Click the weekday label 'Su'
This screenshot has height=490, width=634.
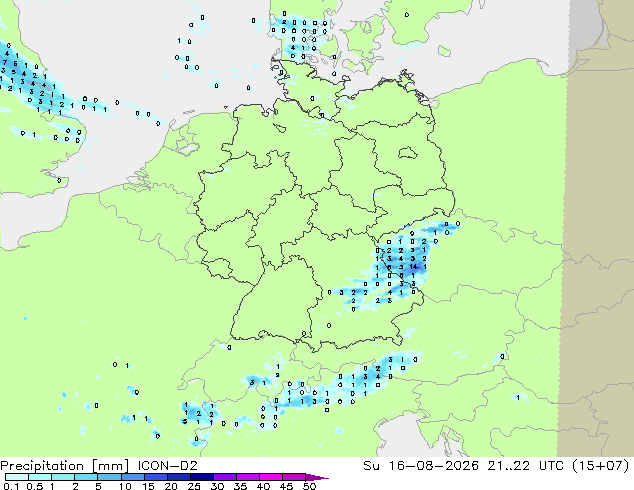tap(371, 466)
